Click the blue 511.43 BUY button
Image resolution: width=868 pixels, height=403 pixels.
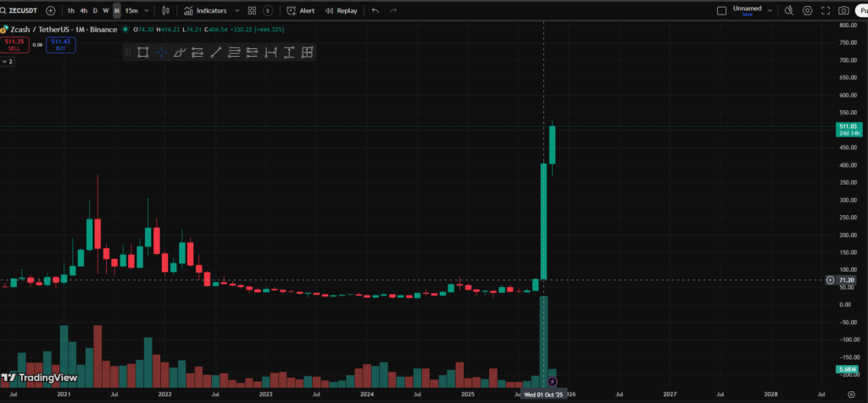tap(60, 44)
